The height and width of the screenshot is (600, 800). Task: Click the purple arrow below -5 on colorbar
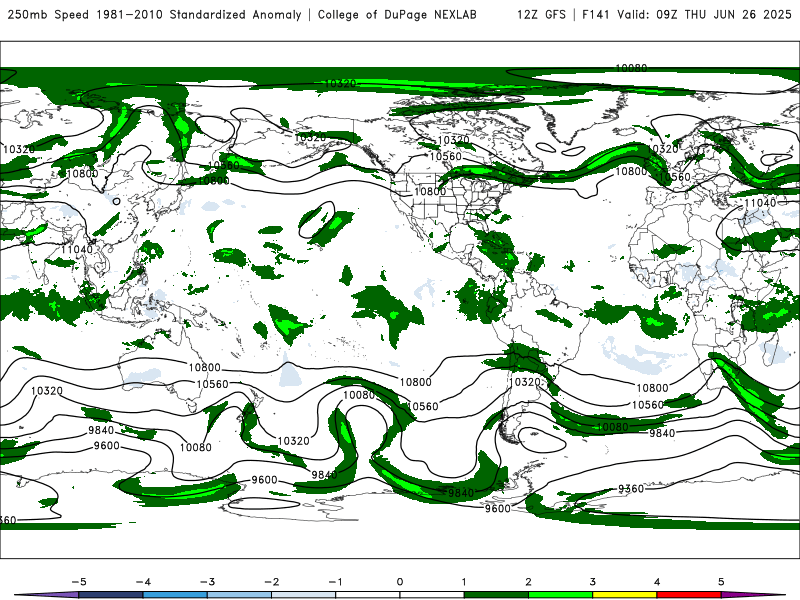coord(47,595)
